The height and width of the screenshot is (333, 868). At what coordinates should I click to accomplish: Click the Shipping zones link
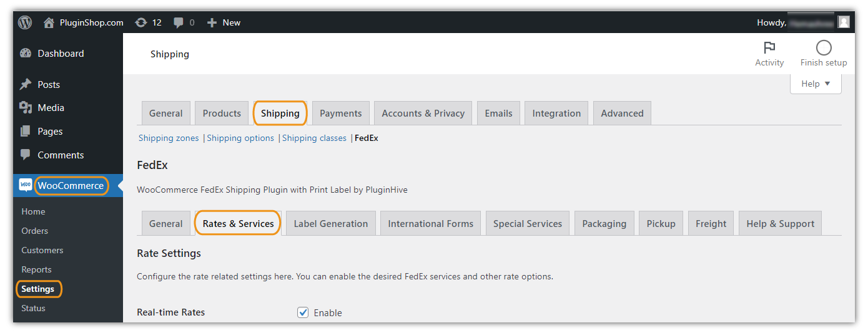point(169,138)
